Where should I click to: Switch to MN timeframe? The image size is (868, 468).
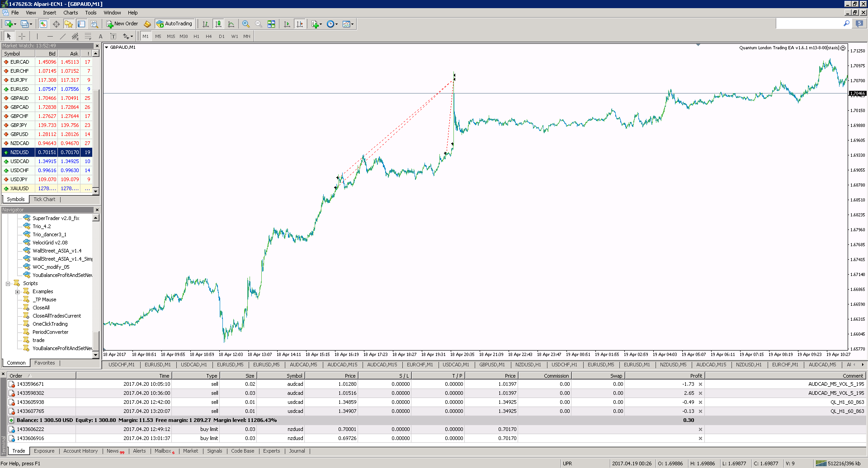[x=247, y=36]
